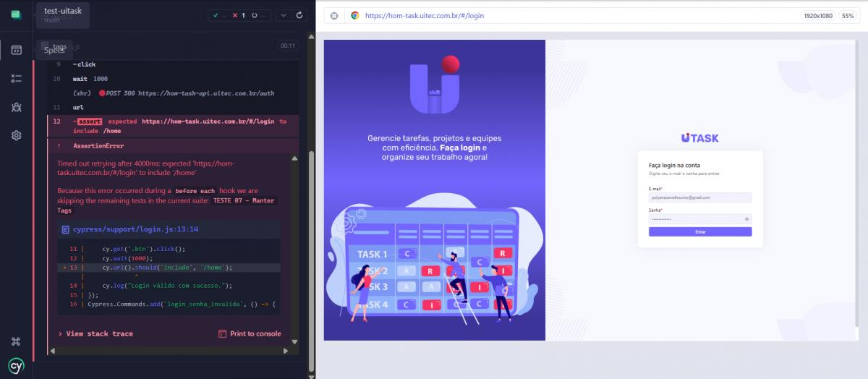Open the Runs list icon in sidebar
The height and width of the screenshot is (379, 868).
pos(16,78)
